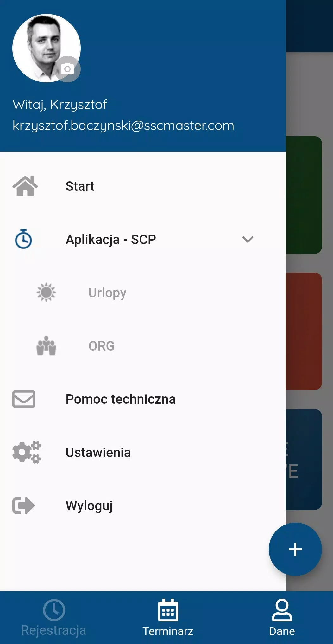Click the envelope icon for Pomoc techniczna
The width and height of the screenshot is (333, 644).
tap(24, 399)
